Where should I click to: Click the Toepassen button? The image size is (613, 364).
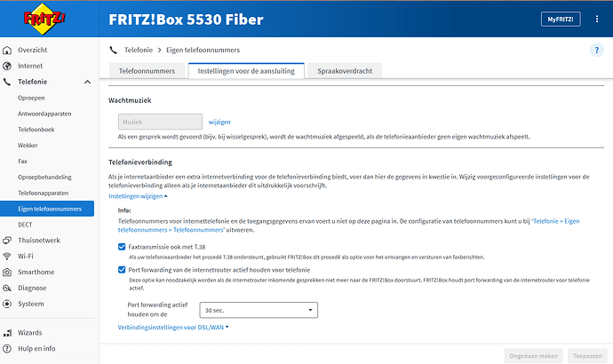click(587, 356)
